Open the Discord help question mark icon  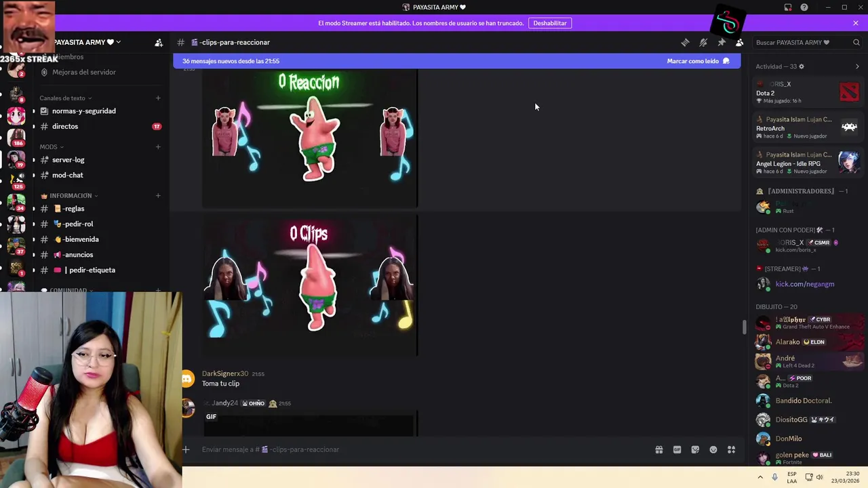pyautogui.click(x=804, y=7)
